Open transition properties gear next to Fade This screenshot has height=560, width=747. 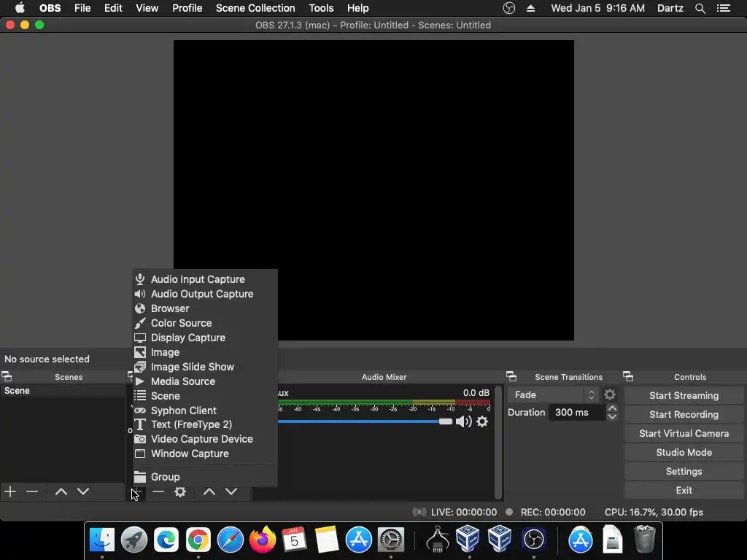tap(610, 394)
